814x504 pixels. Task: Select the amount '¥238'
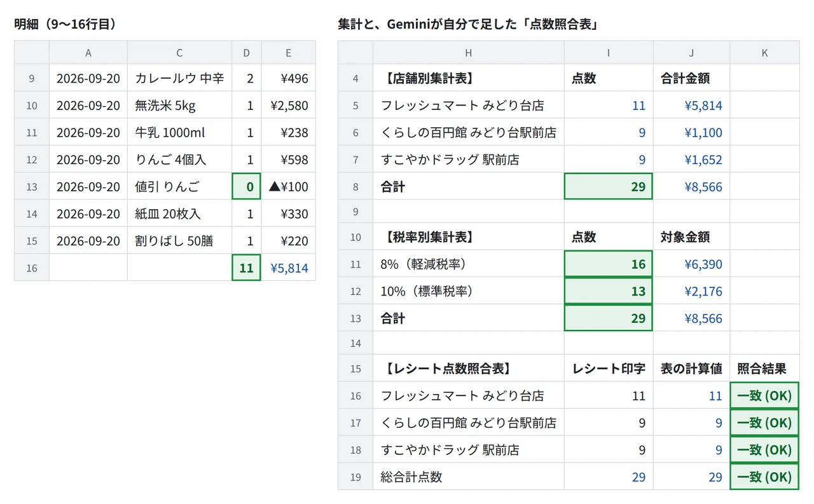(x=288, y=132)
